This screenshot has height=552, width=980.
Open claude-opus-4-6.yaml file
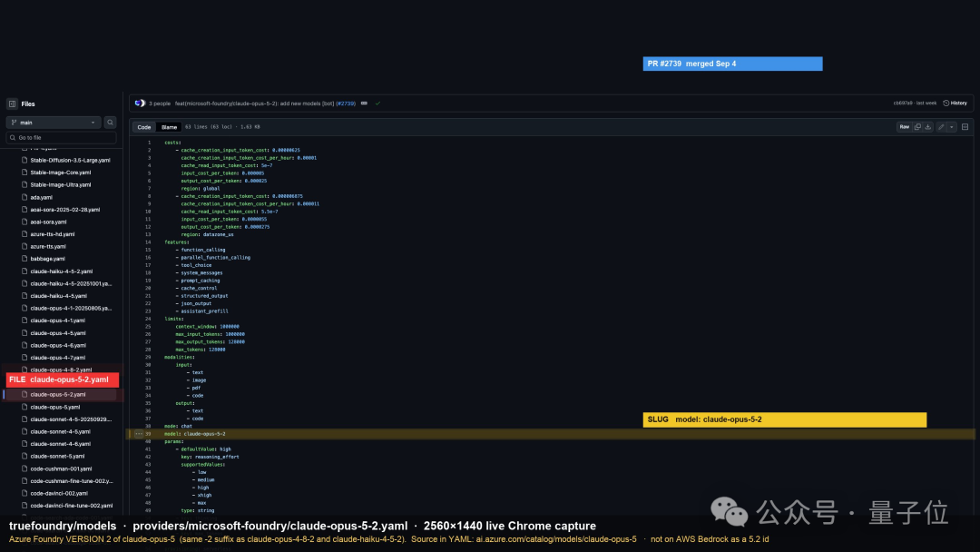(x=57, y=345)
